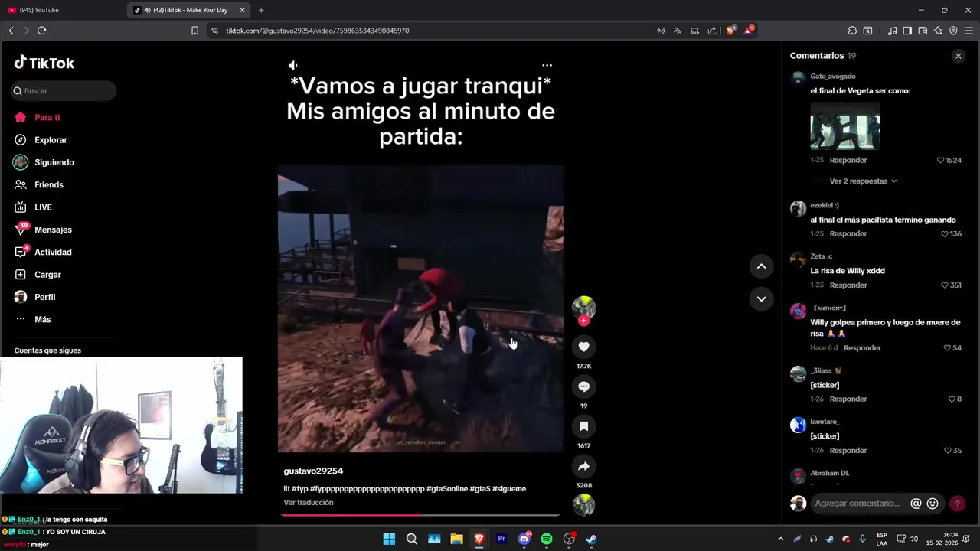Mute the TikTok video sound

[x=292, y=65]
